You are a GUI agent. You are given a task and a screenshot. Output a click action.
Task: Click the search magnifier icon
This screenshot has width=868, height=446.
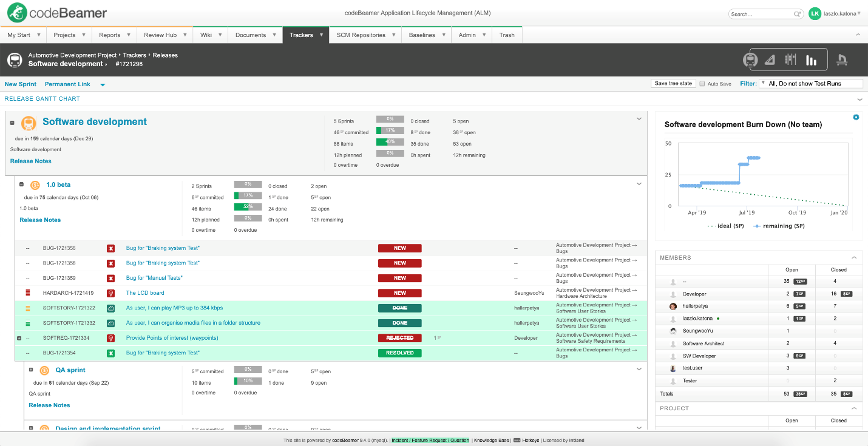tap(797, 14)
